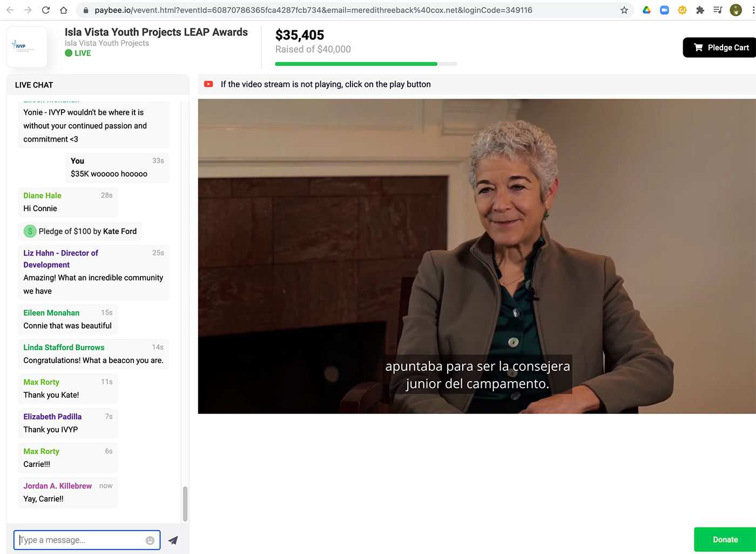Open Chrome's three-dot menu

pos(752,10)
